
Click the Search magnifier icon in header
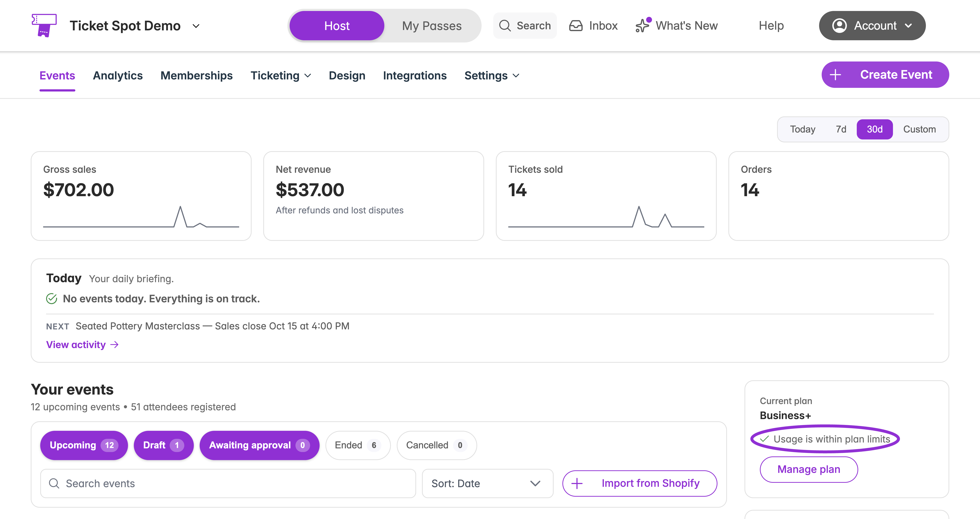point(505,25)
